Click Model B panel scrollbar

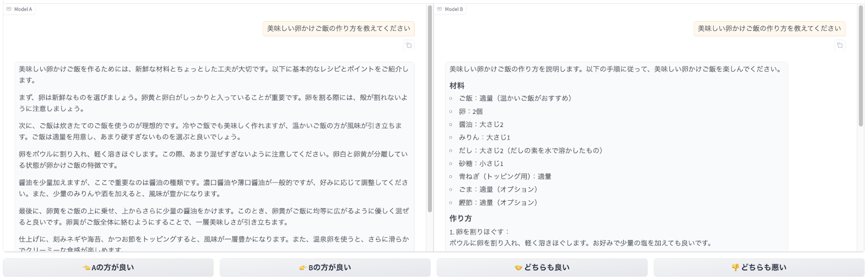860,66
